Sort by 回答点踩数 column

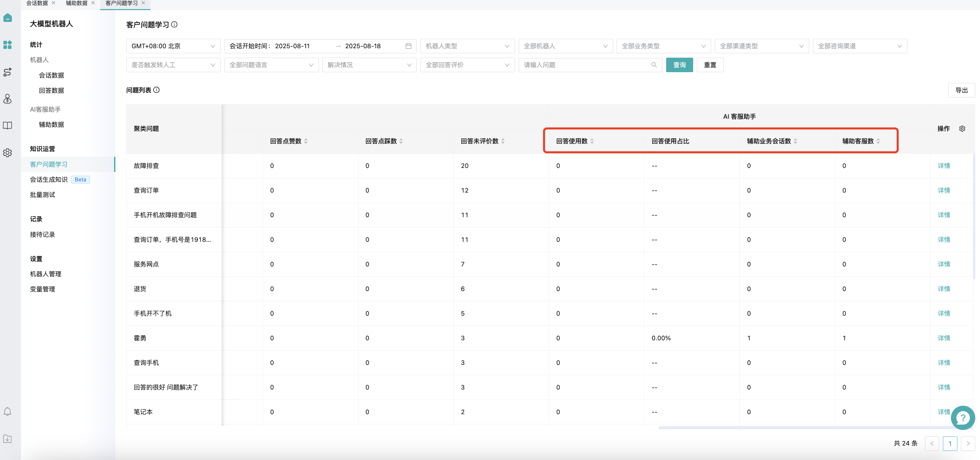(401, 141)
